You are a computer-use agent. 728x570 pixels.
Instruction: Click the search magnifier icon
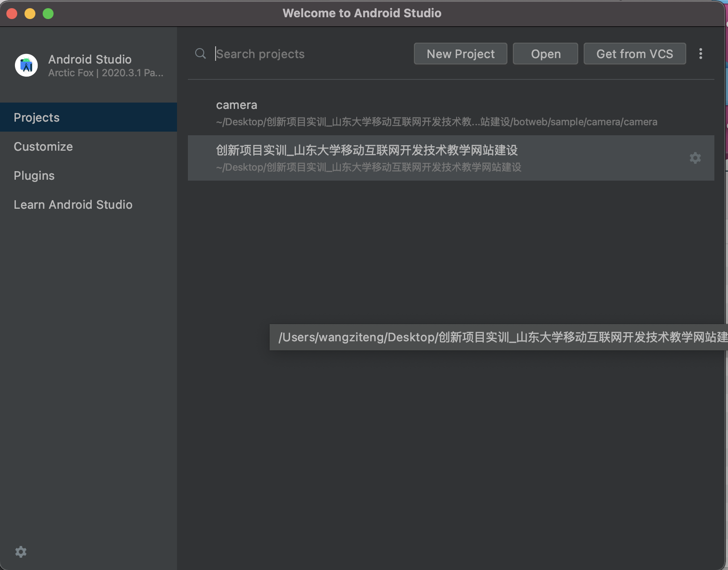(x=200, y=54)
